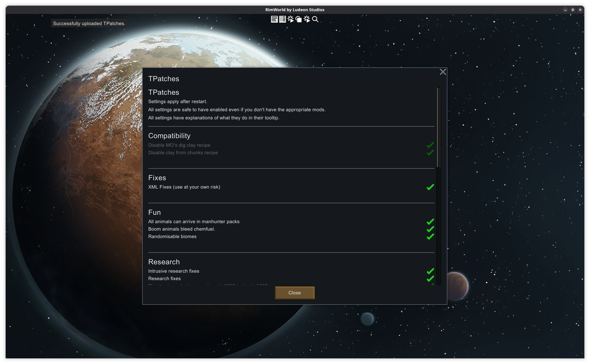
Task: Close the TPatches dialog with the X icon
Action: pos(443,72)
